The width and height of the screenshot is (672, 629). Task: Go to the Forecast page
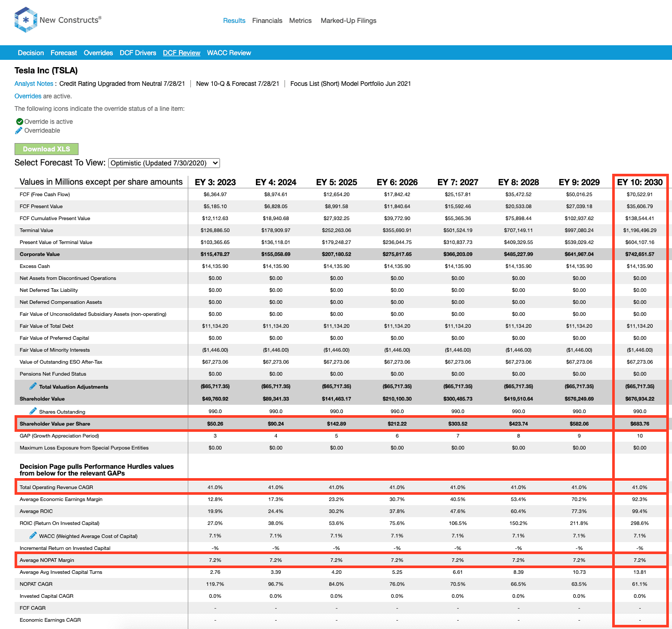[x=63, y=53]
